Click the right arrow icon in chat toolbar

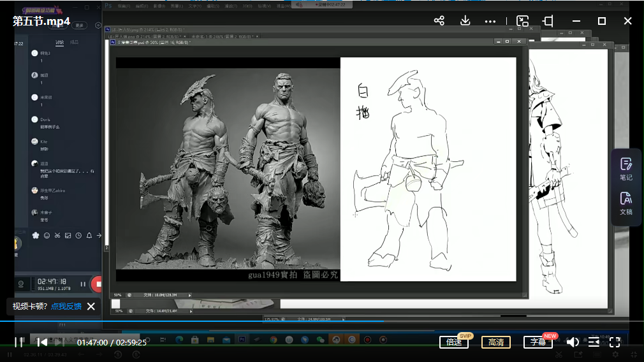click(99, 236)
